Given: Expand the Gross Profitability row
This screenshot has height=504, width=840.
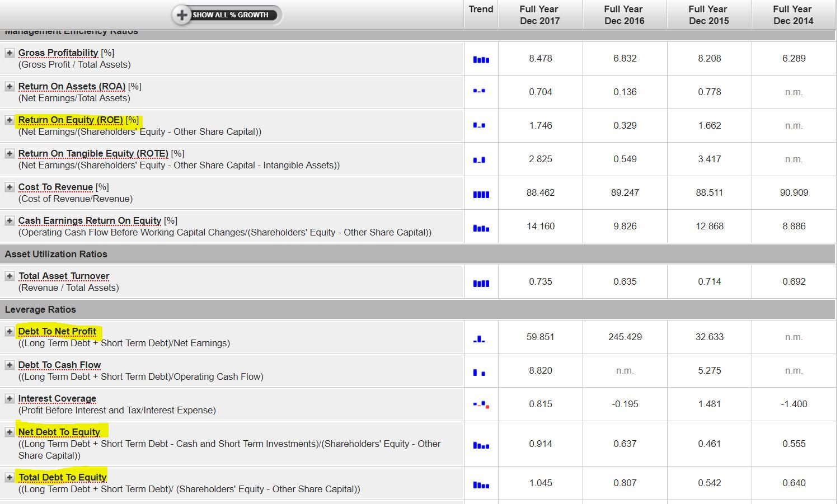Looking at the screenshot, I should 10,53.
